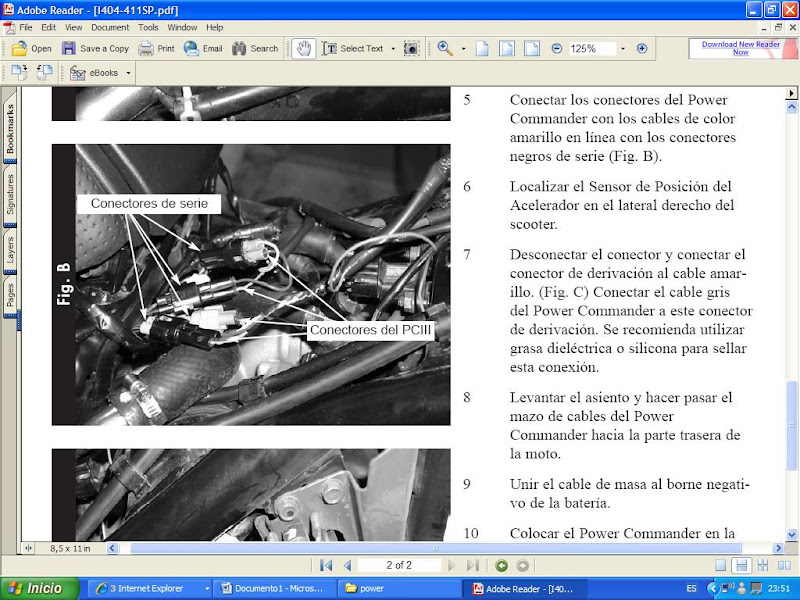Screen dimensions: 800x600
Task: Open the document pane options arrow
Action: [x=791, y=93]
